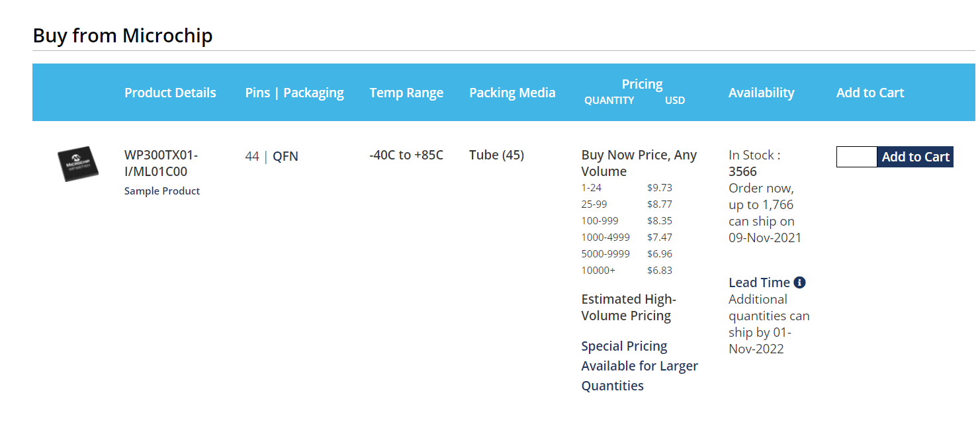The image size is (980, 438).
Task: Open the WP300TX01 chip product image
Action: coord(77,164)
